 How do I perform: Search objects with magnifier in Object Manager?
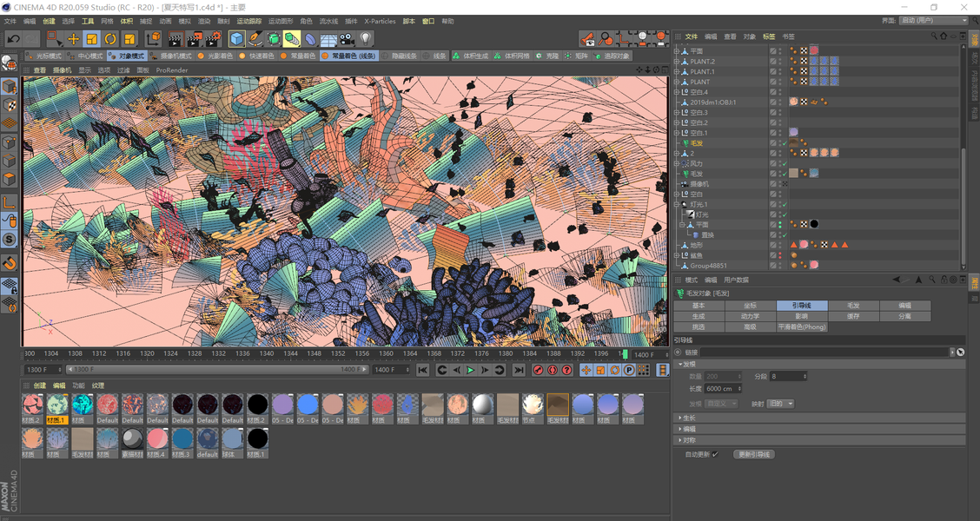pyautogui.click(x=934, y=36)
